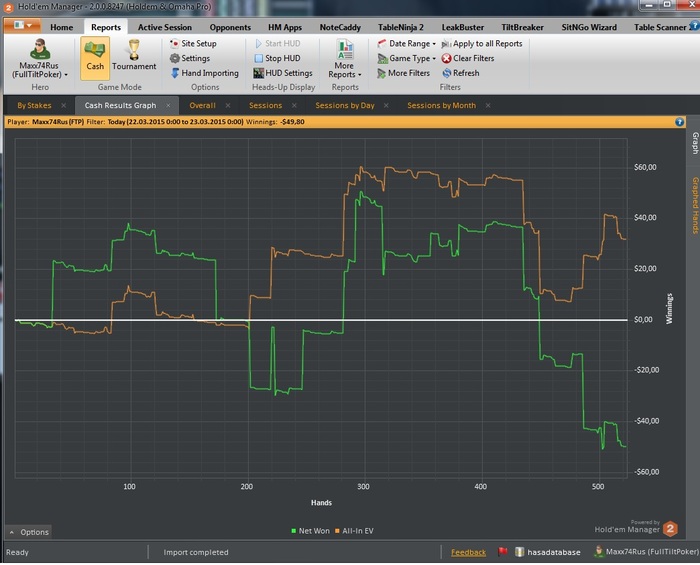Viewport: 700px width, 565px height.
Task: Close the Sessions by Month tab
Action: tap(488, 105)
